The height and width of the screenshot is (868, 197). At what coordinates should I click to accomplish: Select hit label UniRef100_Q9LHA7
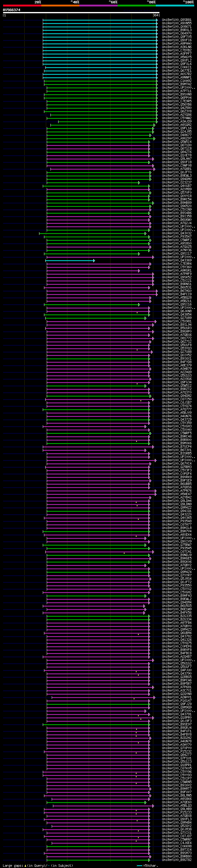tap(177, 159)
